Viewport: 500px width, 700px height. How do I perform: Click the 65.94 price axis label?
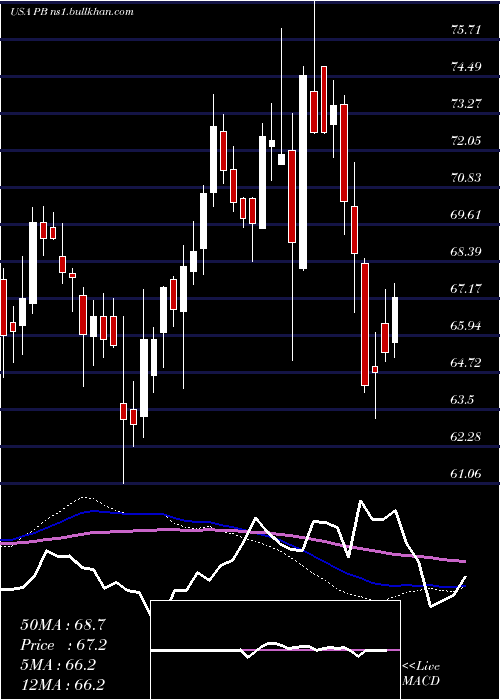(467, 326)
